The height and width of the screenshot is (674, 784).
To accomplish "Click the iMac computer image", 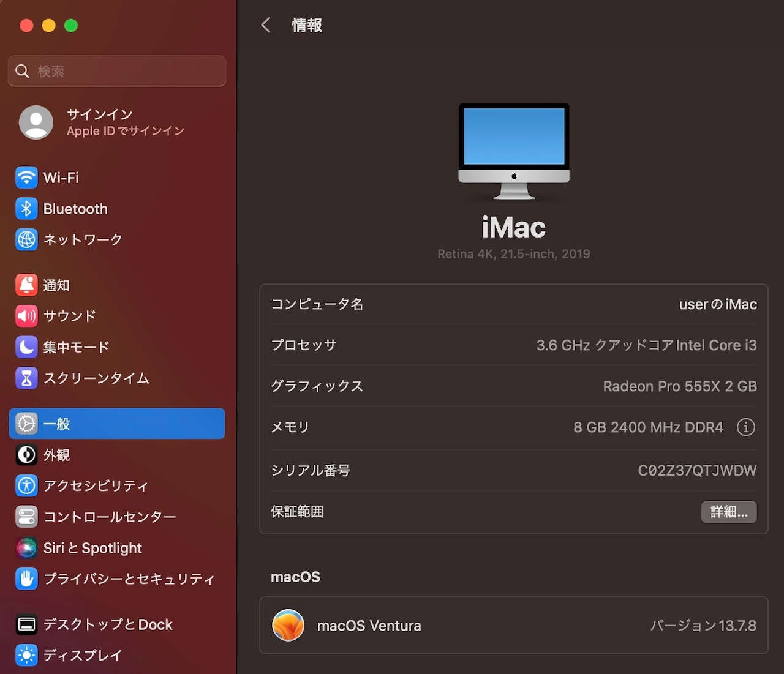I will point(514,151).
